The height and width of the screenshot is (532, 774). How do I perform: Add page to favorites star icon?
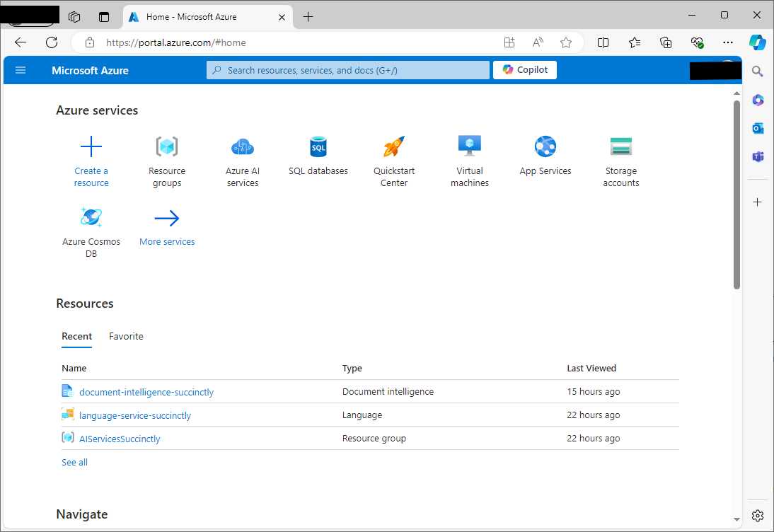click(566, 42)
